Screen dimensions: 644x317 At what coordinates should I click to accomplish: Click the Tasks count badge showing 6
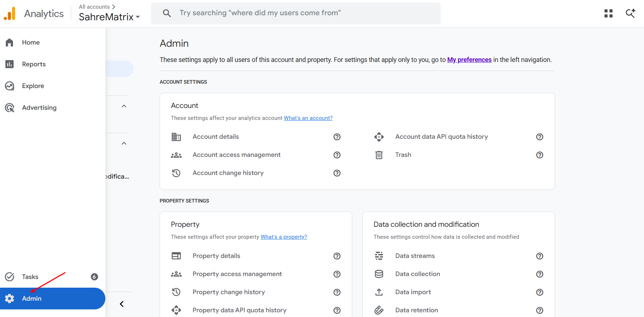pos(94,277)
